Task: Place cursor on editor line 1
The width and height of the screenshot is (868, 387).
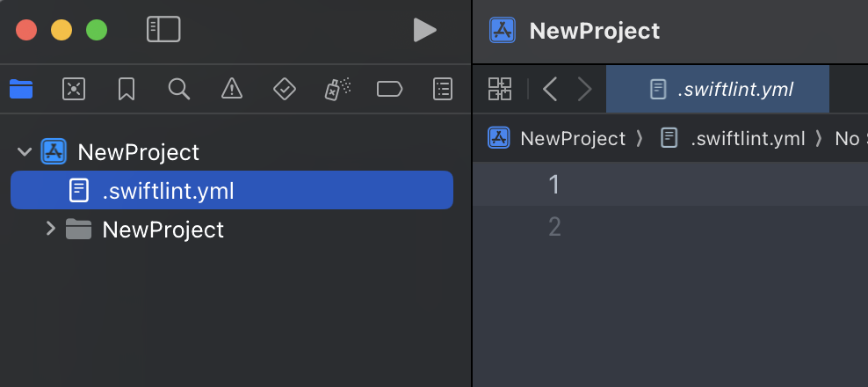Action: 703,184
